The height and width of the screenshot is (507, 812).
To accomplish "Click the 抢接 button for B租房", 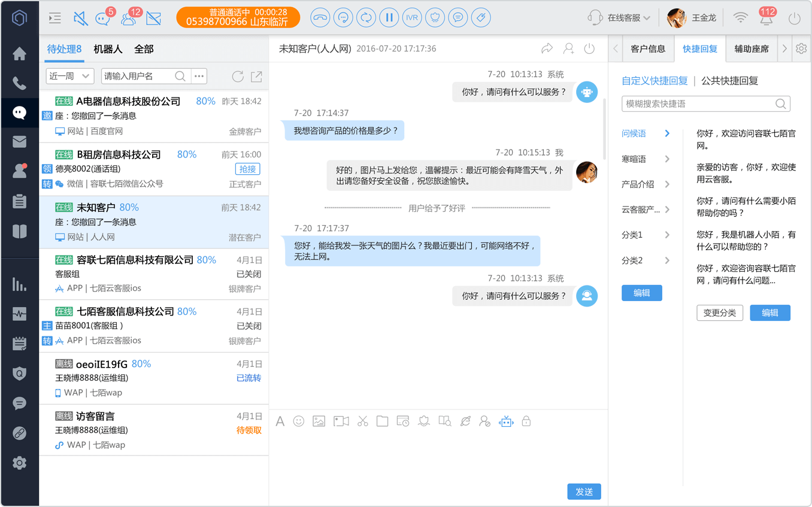I will [248, 169].
